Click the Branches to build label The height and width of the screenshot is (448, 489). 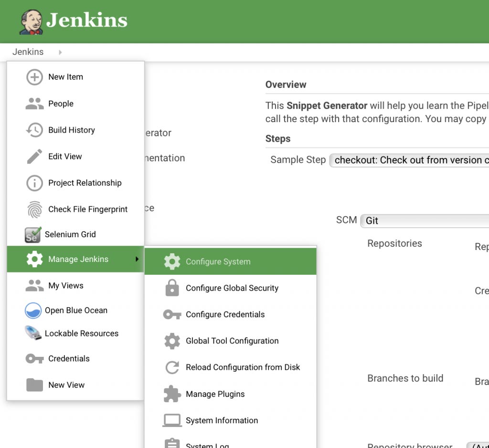[x=405, y=378]
